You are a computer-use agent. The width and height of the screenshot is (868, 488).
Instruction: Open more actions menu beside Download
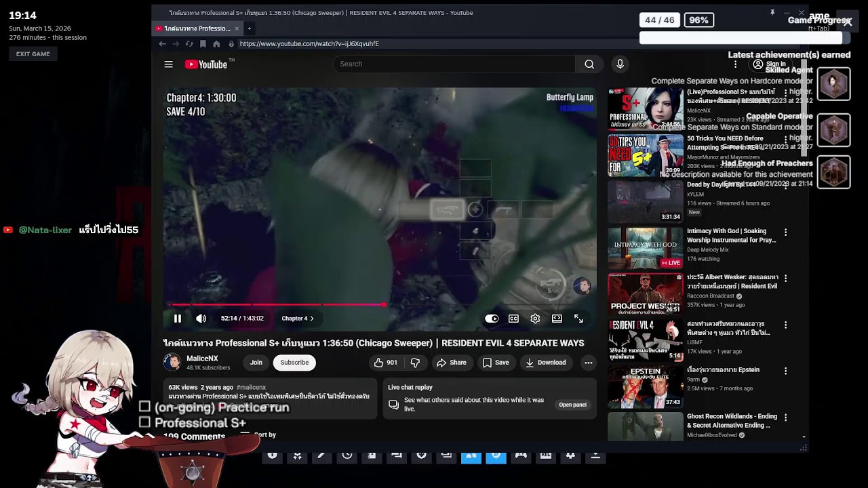(x=589, y=363)
